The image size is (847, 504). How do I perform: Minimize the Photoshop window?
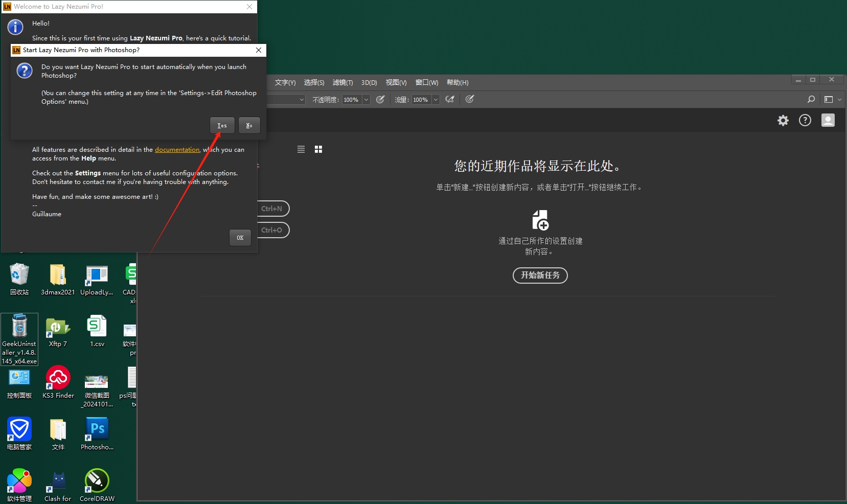click(798, 80)
